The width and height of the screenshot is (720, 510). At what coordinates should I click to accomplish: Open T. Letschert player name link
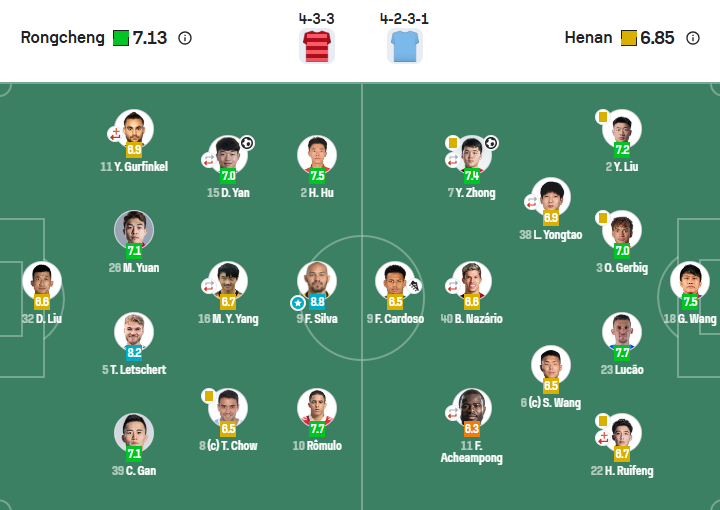(133, 370)
